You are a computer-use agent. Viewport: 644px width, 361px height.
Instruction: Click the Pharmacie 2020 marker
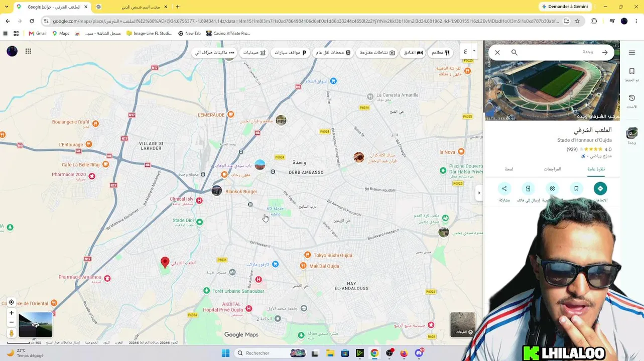[x=92, y=176]
